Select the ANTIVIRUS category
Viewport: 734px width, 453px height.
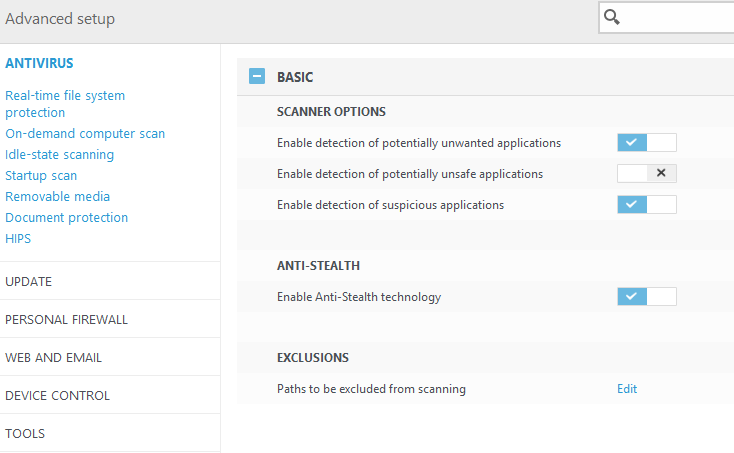[x=39, y=63]
